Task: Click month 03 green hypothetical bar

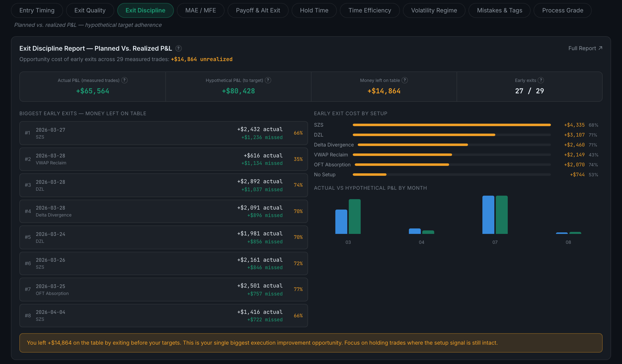Action: coord(354,217)
